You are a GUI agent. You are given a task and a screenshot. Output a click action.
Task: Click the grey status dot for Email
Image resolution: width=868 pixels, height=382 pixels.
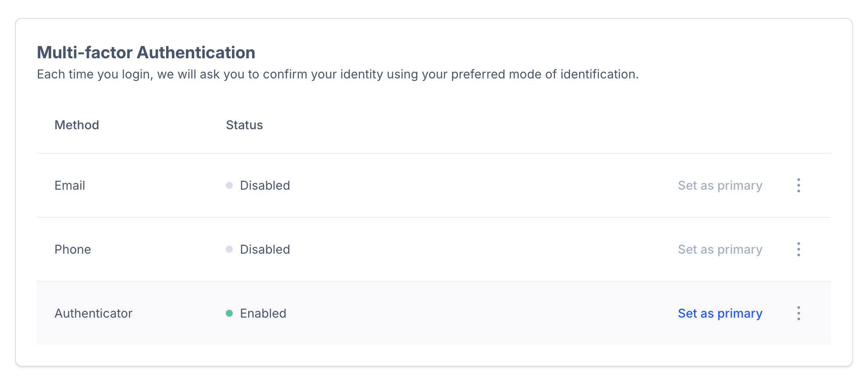pos(229,185)
